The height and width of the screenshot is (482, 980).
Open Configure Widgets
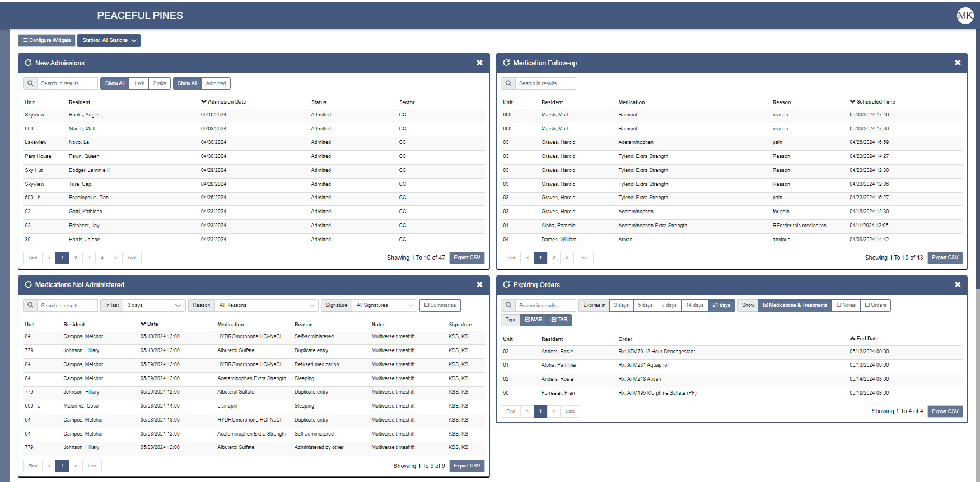47,40
